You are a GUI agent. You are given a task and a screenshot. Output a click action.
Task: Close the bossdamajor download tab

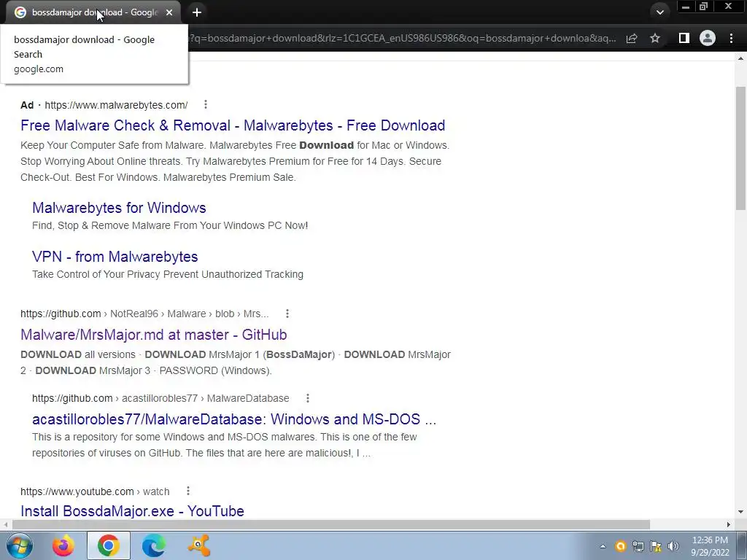(x=169, y=12)
